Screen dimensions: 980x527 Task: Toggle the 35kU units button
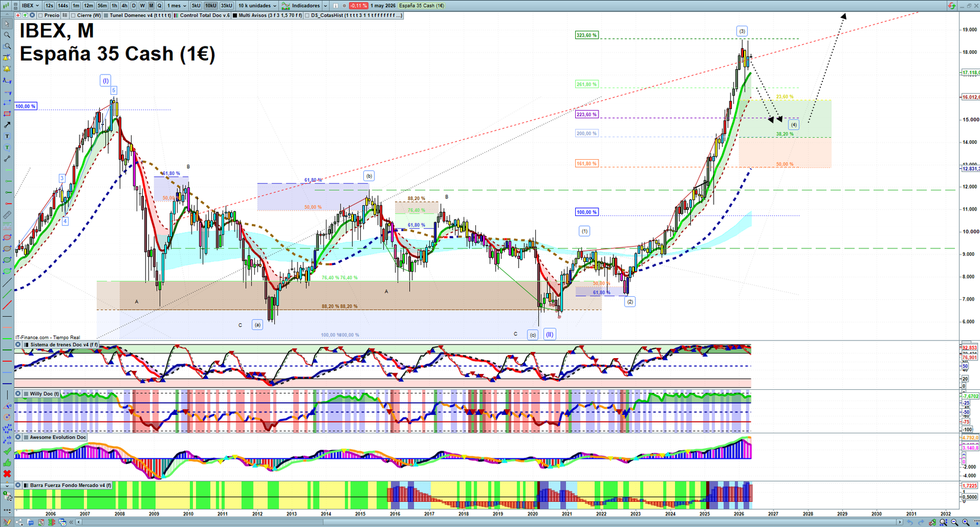point(227,6)
